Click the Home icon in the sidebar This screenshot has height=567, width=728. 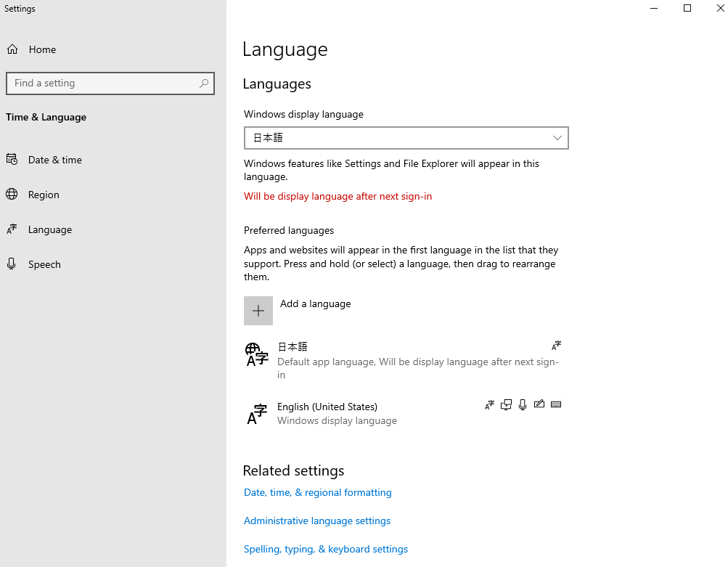(12, 49)
